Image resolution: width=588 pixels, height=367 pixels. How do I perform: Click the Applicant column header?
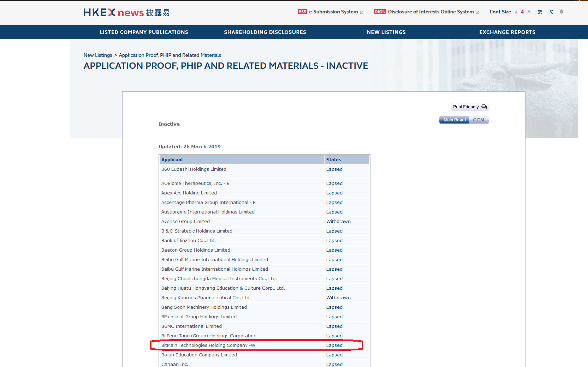pos(242,160)
